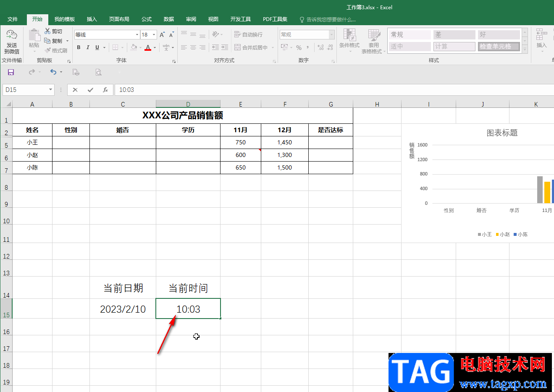Switch to the Developer (开发工具) tab
Screen dimensions: 554x392
[x=240, y=19]
